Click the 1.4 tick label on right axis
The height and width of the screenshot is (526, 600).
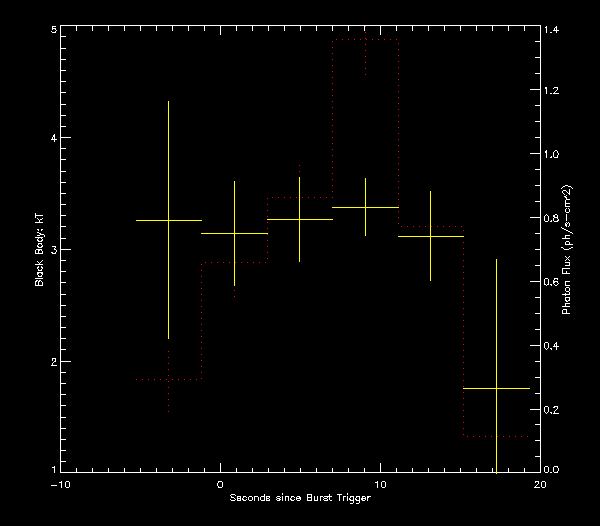(552, 31)
